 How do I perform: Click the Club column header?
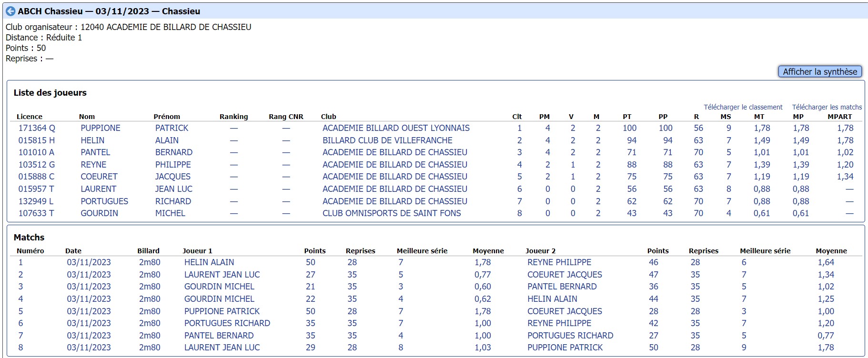click(x=328, y=117)
